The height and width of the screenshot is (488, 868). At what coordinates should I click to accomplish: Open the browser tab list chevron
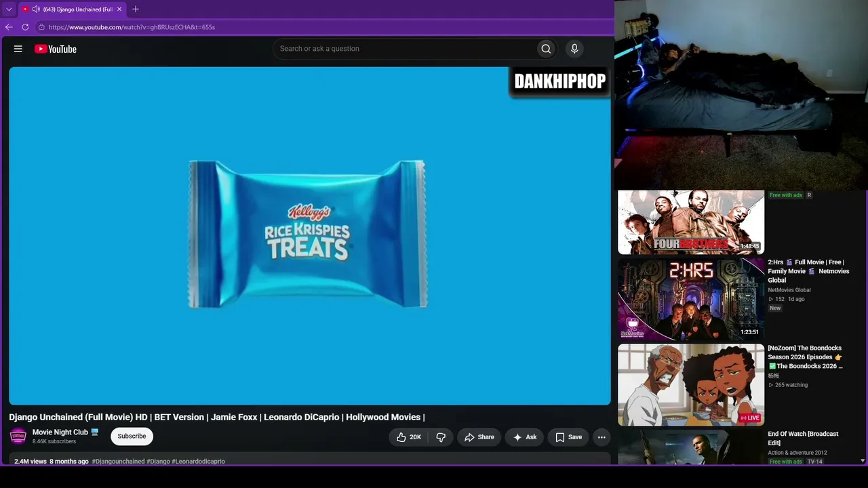[9, 9]
